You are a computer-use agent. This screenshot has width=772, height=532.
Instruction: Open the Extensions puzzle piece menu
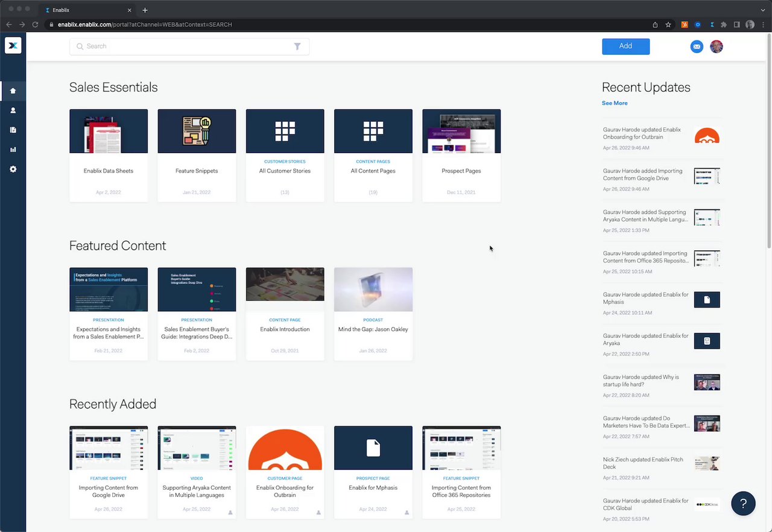[x=724, y=25]
